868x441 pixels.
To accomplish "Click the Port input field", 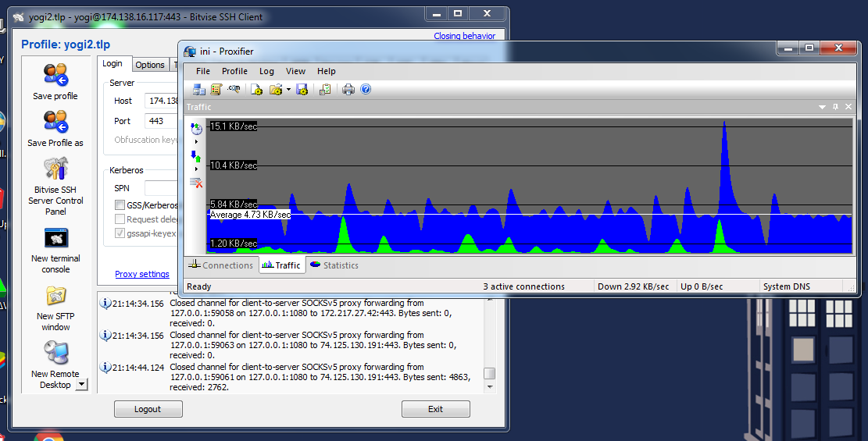I will pyautogui.click(x=162, y=121).
